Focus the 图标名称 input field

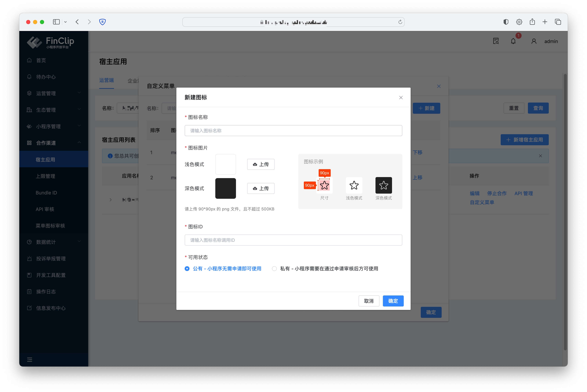click(x=293, y=130)
